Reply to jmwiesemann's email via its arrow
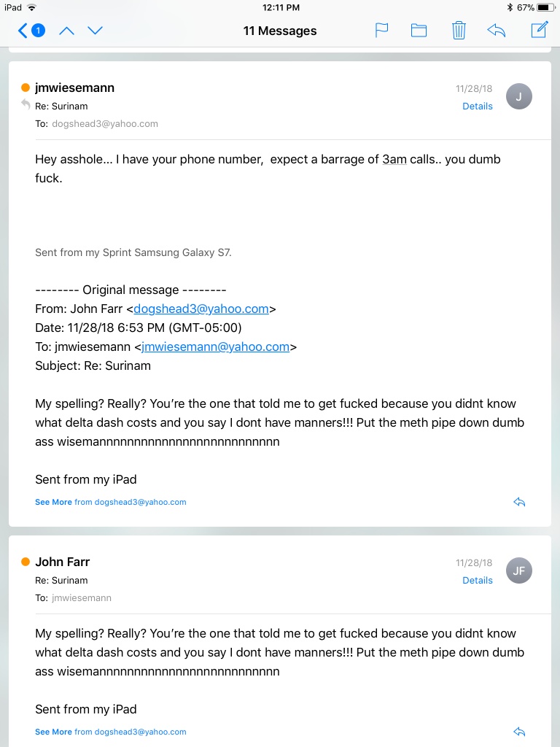 519,502
